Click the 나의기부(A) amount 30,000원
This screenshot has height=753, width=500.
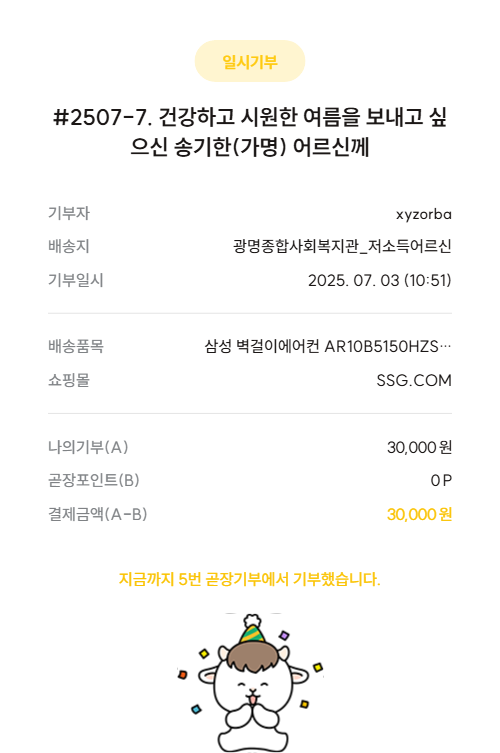click(419, 448)
